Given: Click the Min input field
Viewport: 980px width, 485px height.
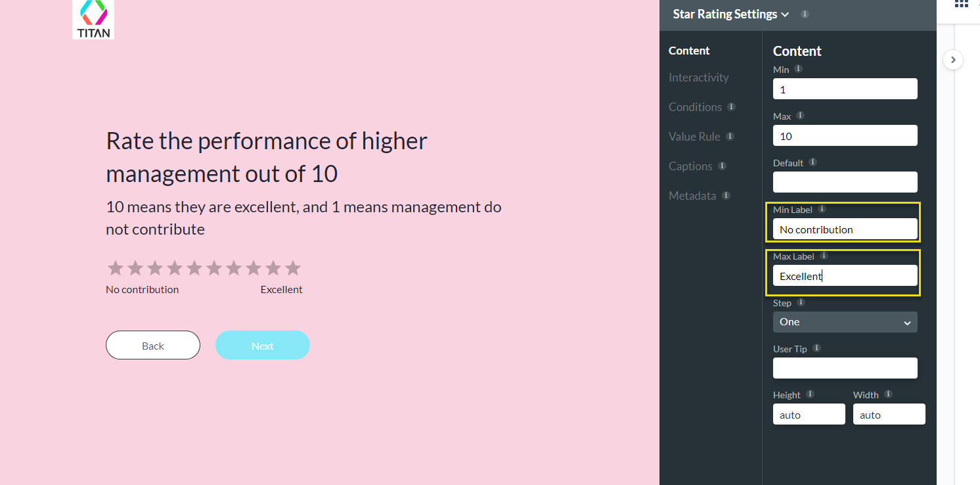Looking at the screenshot, I should [845, 89].
